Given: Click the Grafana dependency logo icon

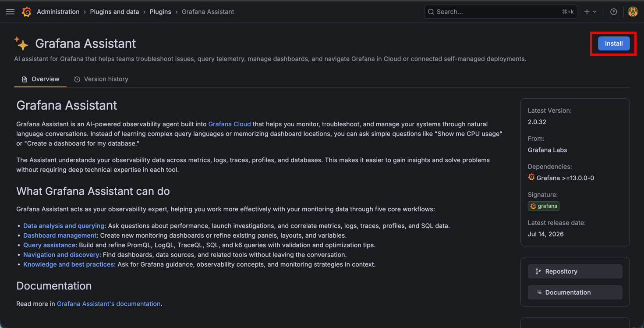Looking at the screenshot, I should (531, 177).
